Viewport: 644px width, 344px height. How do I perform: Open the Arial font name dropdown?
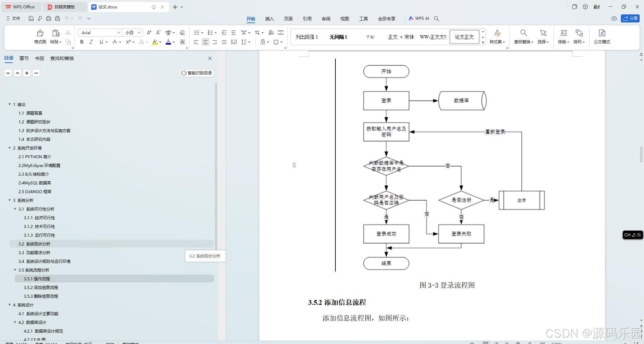pyautogui.click(x=119, y=33)
